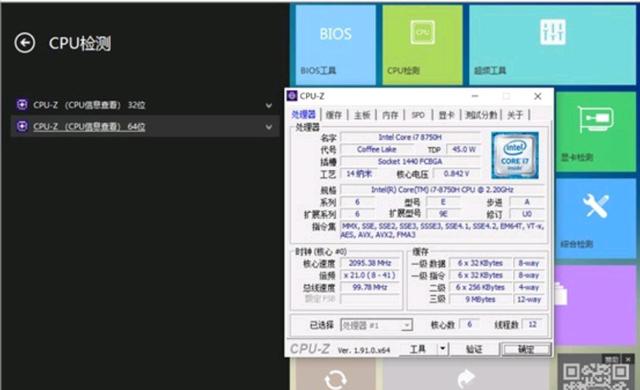
Task: Switch to the 关于 tab in CPU-Z
Action: pyautogui.click(x=515, y=115)
